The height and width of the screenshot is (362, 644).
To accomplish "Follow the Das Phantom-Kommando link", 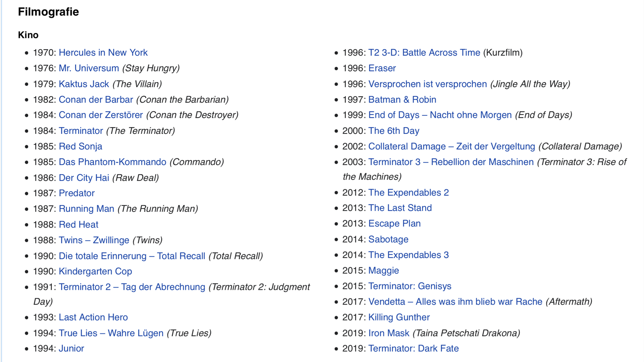I will 112,162.
